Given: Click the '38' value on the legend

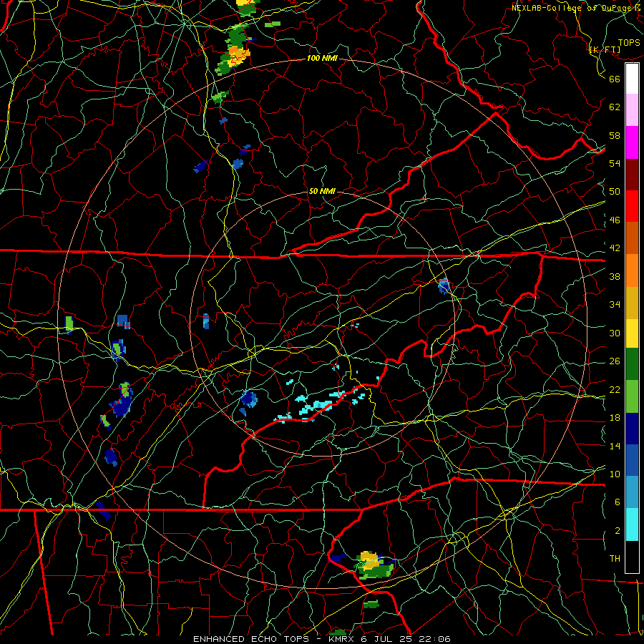Looking at the screenshot, I should tap(615, 276).
